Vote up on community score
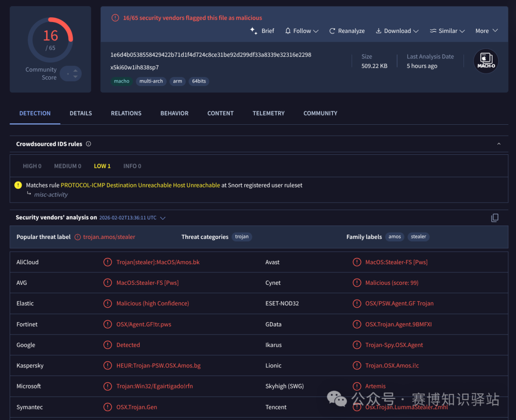Screen dimensions: 516x420 75,70
